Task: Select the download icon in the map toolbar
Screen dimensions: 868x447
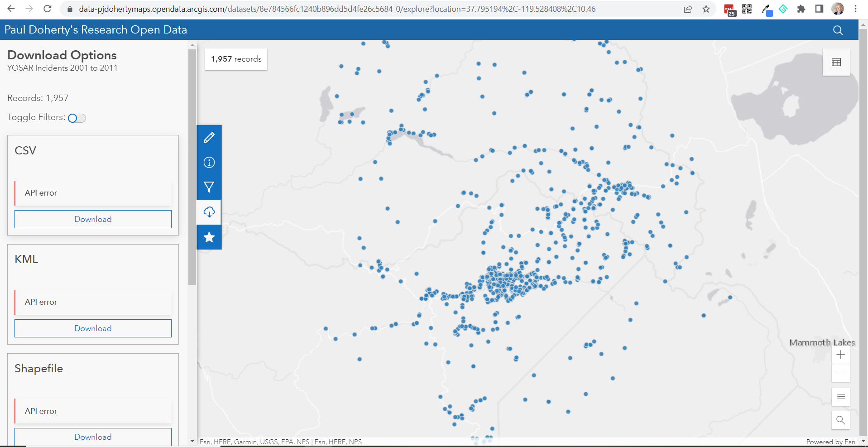Action: [x=209, y=212]
